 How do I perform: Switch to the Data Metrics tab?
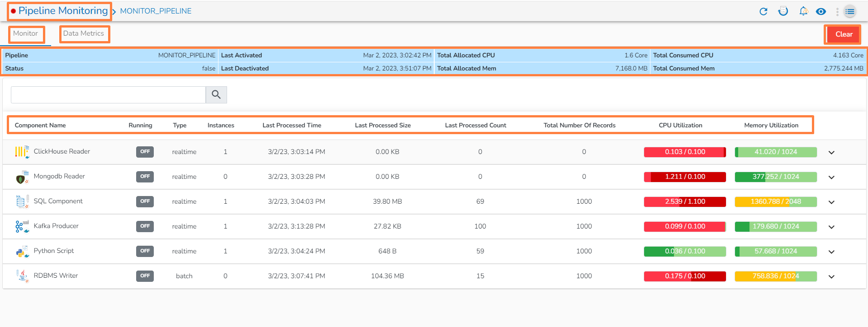point(84,33)
